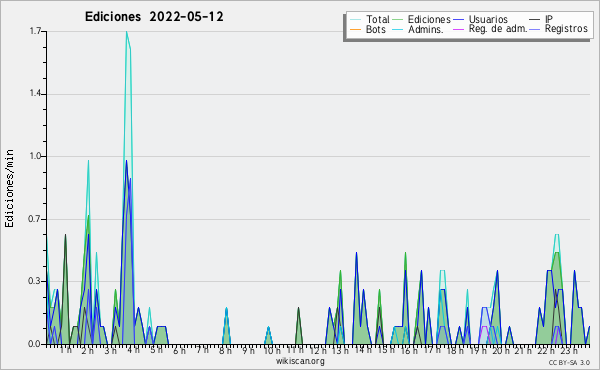Image resolution: width=600 pixels, height=370 pixels.
Task: Click the '20 h' x-axis tick label
Action: [x=501, y=350]
